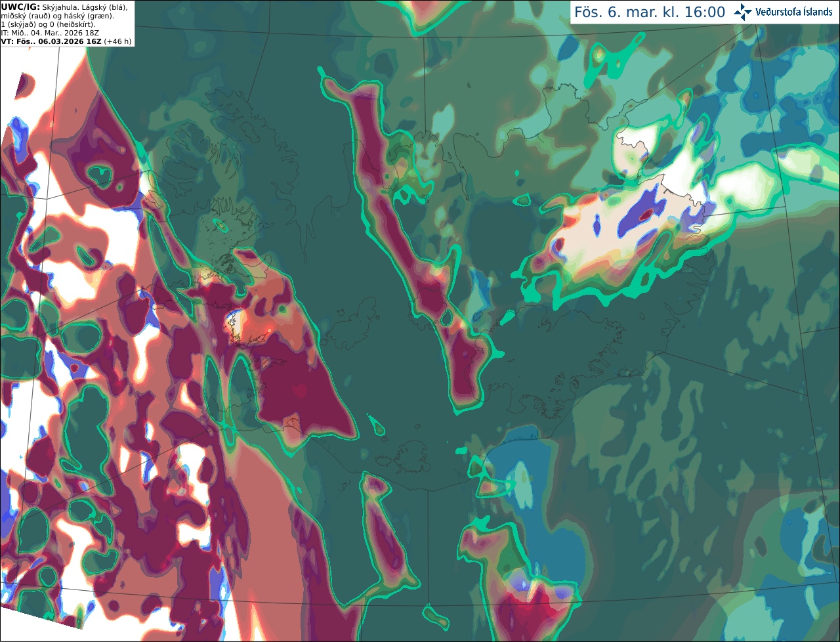Click the forecast offset "(+46 h)"

point(117,41)
